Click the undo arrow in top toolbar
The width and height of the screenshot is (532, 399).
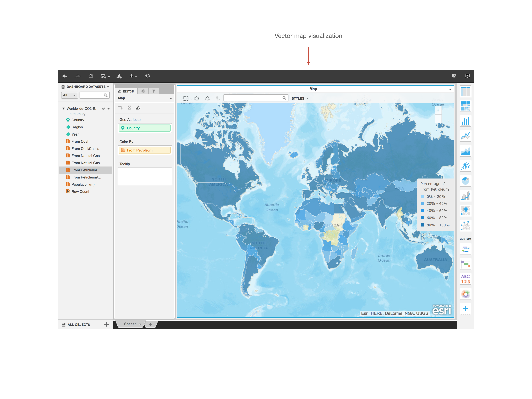(x=65, y=76)
